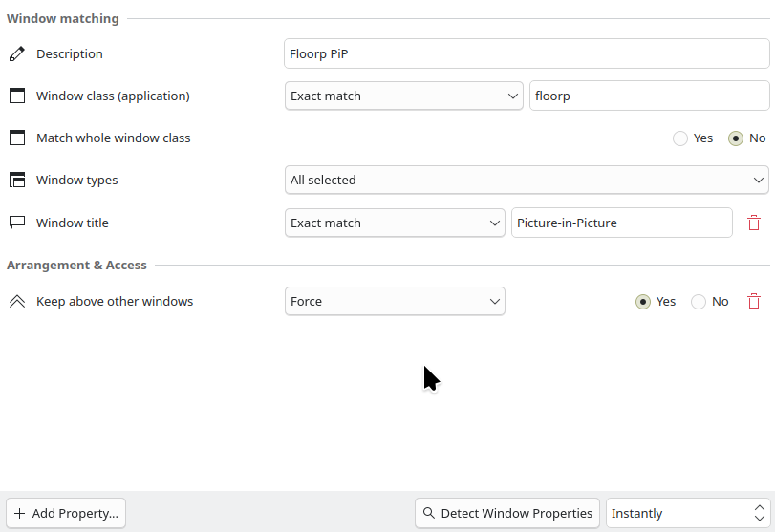Open the Window title Exact match dropdown
The height and width of the screenshot is (532, 775).
tap(395, 223)
